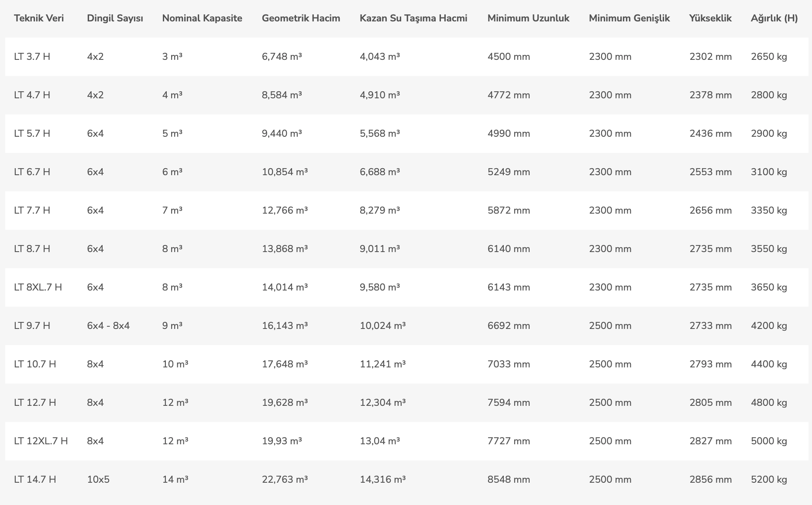Click the 6x4 - 8x4 axle cell

point(108,326)
